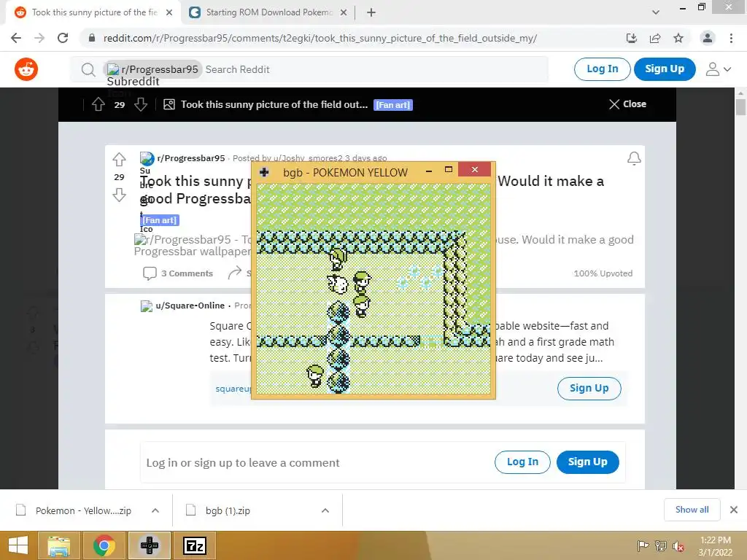The height and width of the screenshot is (560, 747).
Task: Click inside the Pokemon Yellow game screen
Action: 373,289
